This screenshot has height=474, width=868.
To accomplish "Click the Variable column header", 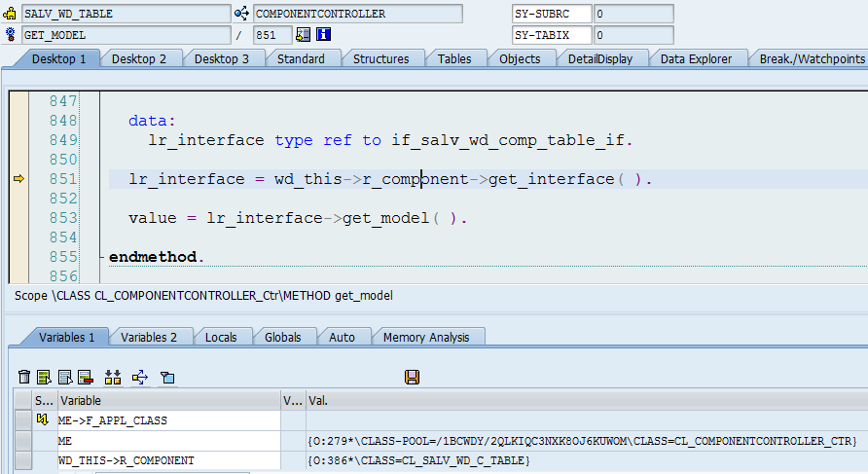I will [x=167, y=400].
